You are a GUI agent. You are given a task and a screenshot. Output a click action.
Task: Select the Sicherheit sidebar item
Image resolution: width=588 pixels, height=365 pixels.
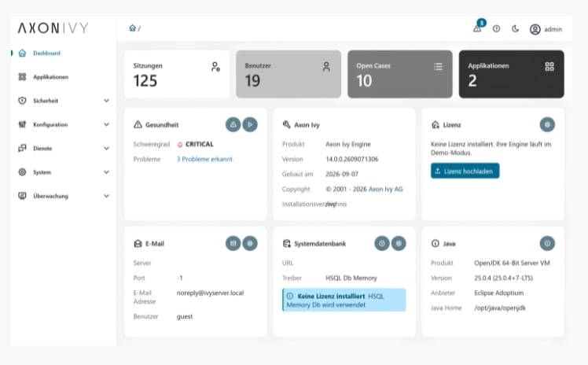[63, 101]
